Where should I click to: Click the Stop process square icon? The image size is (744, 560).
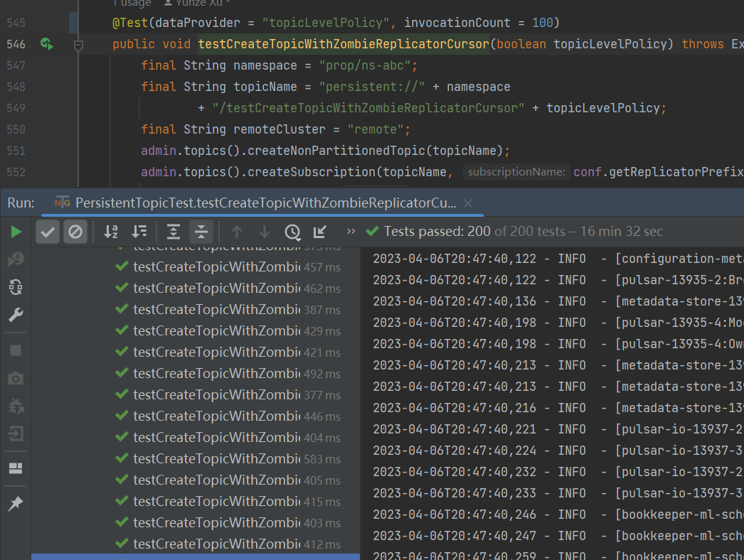pyautogui.click(x=16, y=350)
